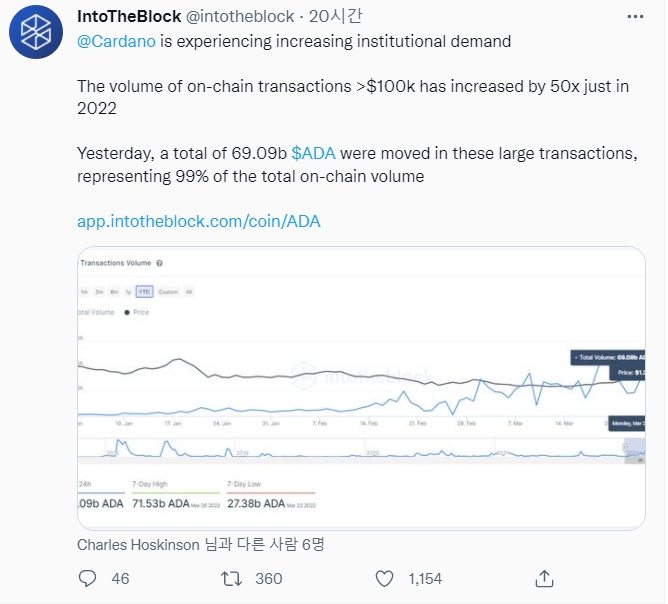Select the 6m time range
Viewport: 668px width, 604px height.
114,292
